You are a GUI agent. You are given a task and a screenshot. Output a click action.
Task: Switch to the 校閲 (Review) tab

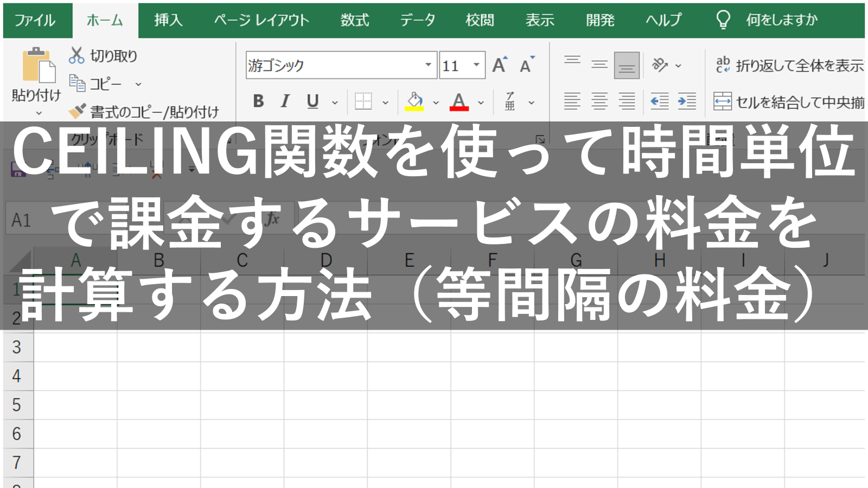[x=480, y=21]
